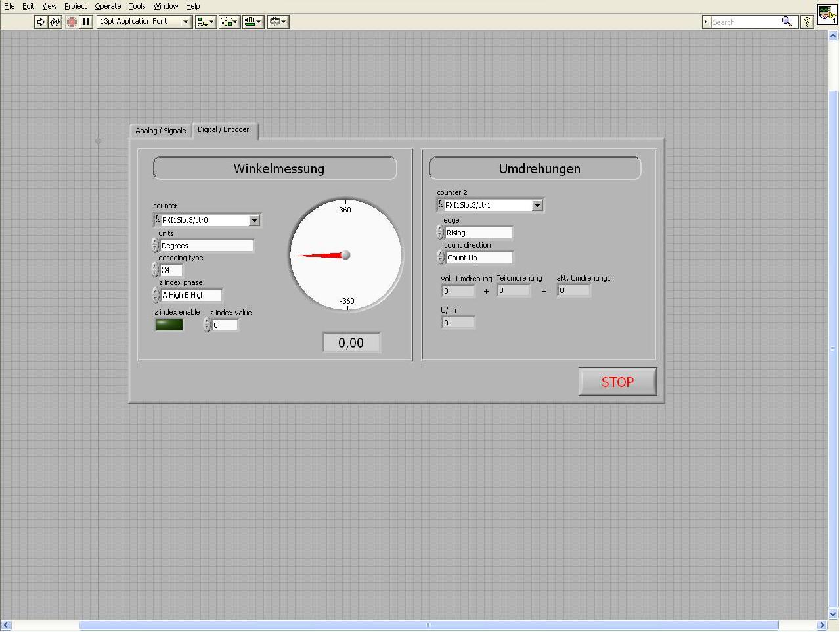Open the Reorder toolbar menu
The height and width of the screenshot is (632, 840).
click(x=278, y=22)
